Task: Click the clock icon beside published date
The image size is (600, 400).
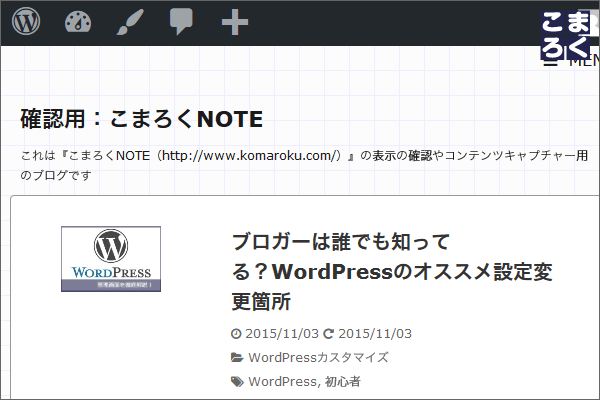Action: (x=236, y=334)
